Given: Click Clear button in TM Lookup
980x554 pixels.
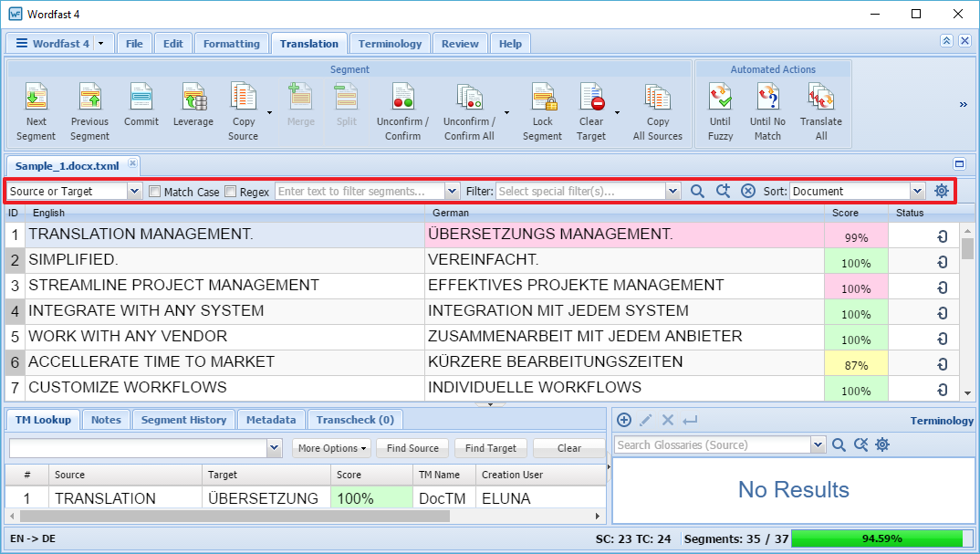Looking at the screenshot, I should (x=568, y=448).
